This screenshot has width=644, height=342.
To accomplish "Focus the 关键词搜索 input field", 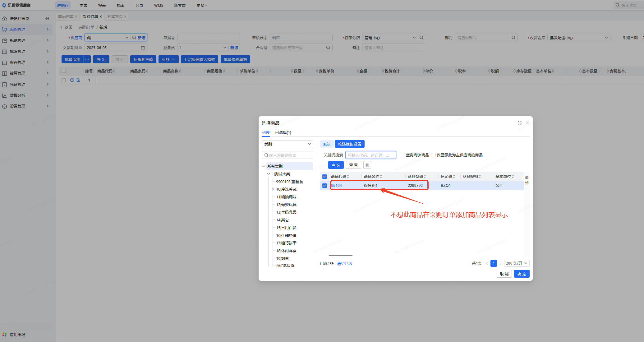I will click(371, 155).
